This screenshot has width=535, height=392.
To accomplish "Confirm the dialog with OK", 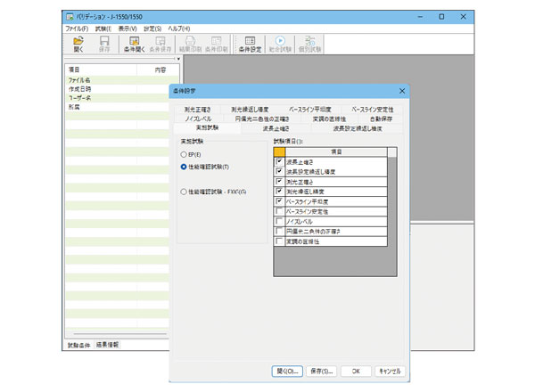I will [356, 372].
